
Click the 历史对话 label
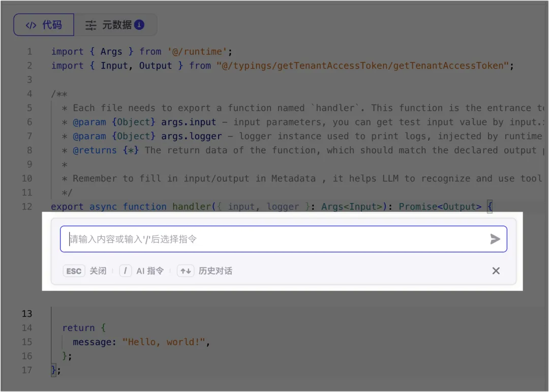[x=216, y=271]
